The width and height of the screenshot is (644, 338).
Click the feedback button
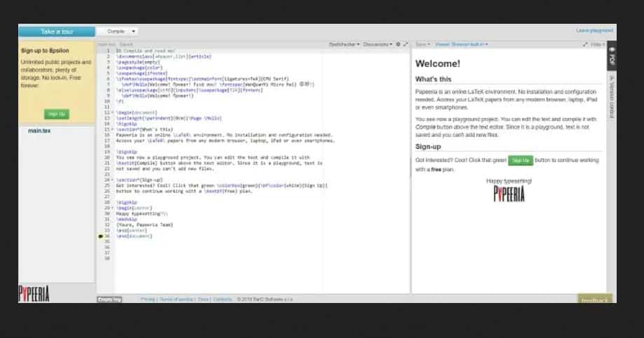click(x=595, y=299)
